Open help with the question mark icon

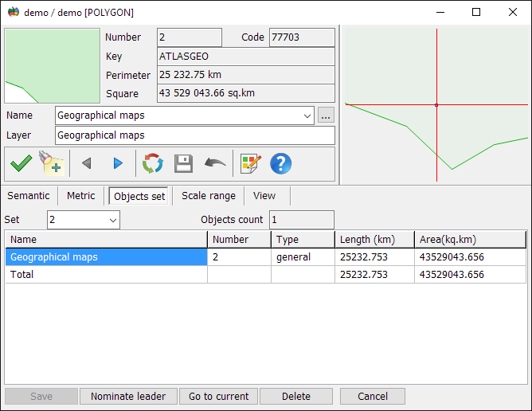point(280,163)
